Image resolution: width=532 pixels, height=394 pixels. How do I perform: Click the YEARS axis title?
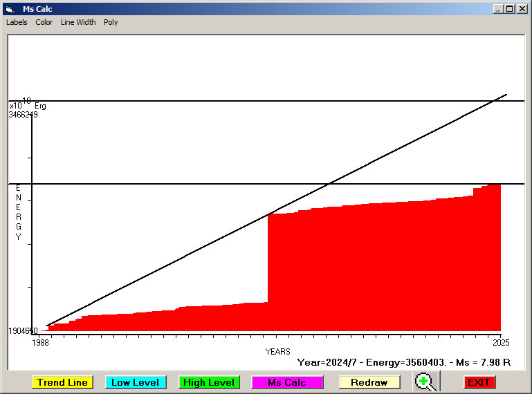click(x=277, y=352)
